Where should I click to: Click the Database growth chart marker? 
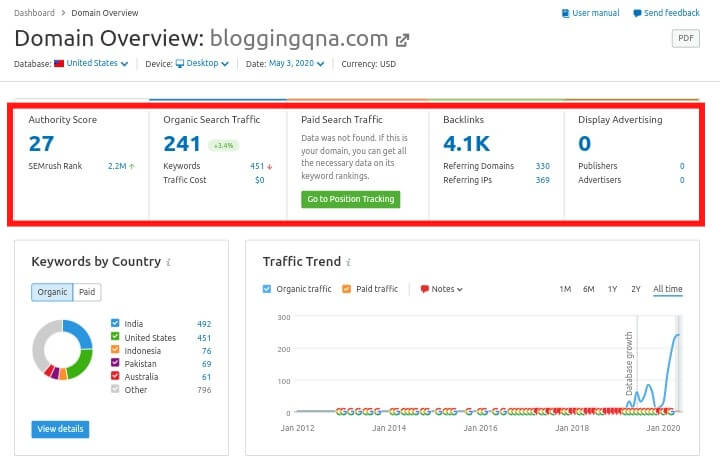[629, 363]
